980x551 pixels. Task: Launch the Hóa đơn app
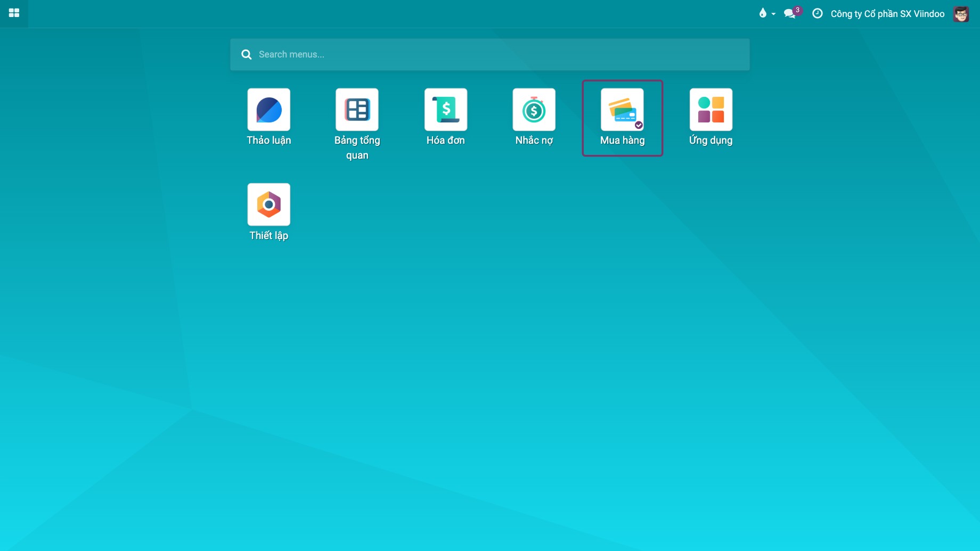click(446, 110)
